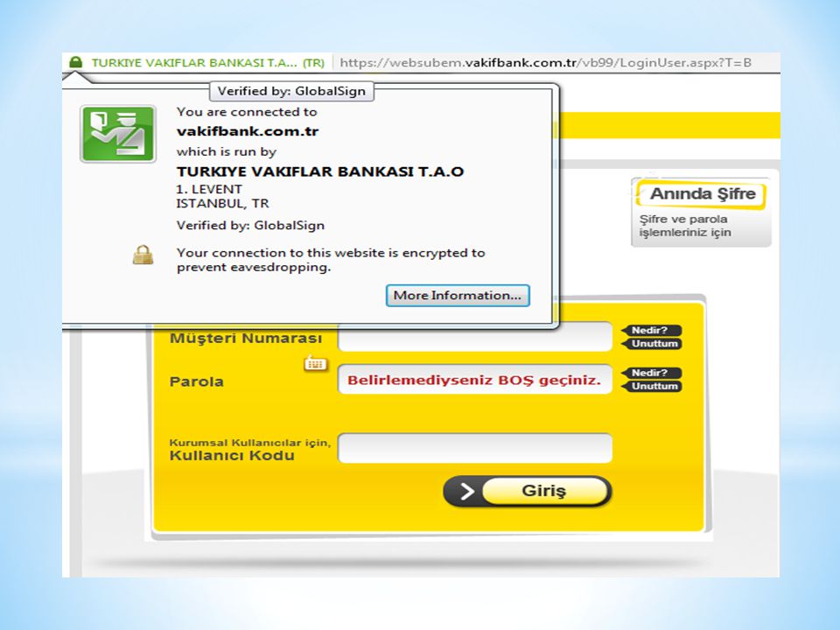Click 'Verified by: GlobalSign' line under ISTANBUL, TR
840x630 pixels.
pos(251,226)
